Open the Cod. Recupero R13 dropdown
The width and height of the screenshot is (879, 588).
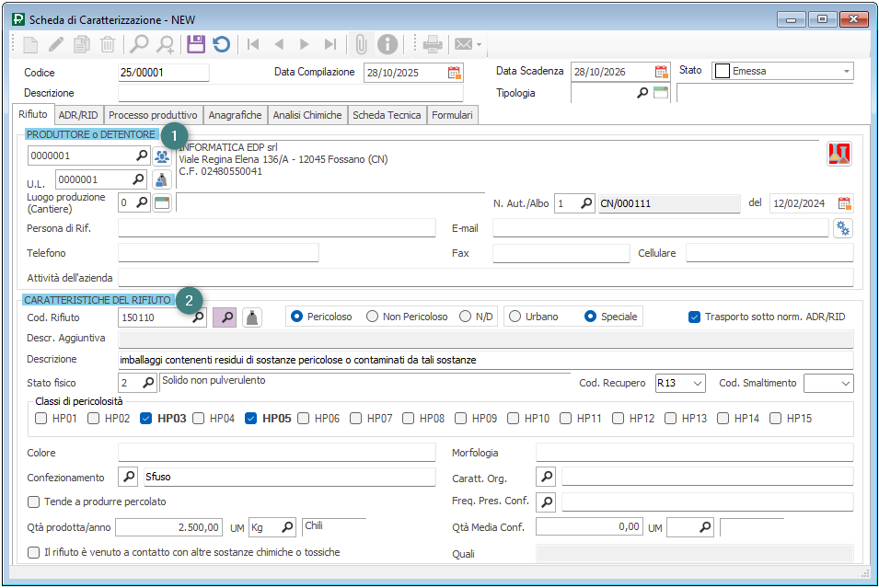(697, 383)
